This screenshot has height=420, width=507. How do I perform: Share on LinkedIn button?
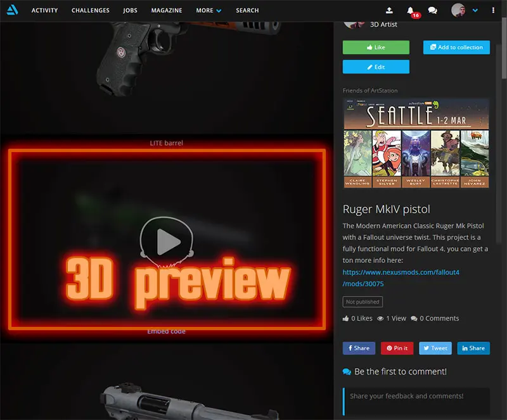pyautogui.click(x=473, y=348)
